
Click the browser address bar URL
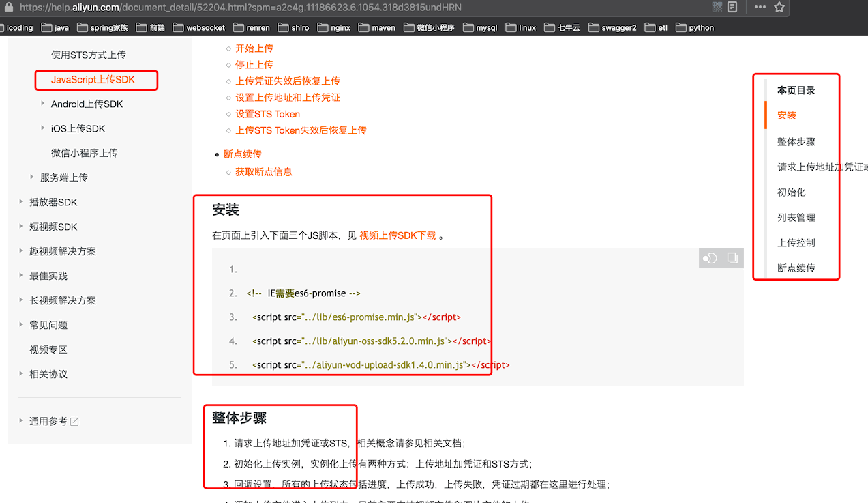click(240, 8)
